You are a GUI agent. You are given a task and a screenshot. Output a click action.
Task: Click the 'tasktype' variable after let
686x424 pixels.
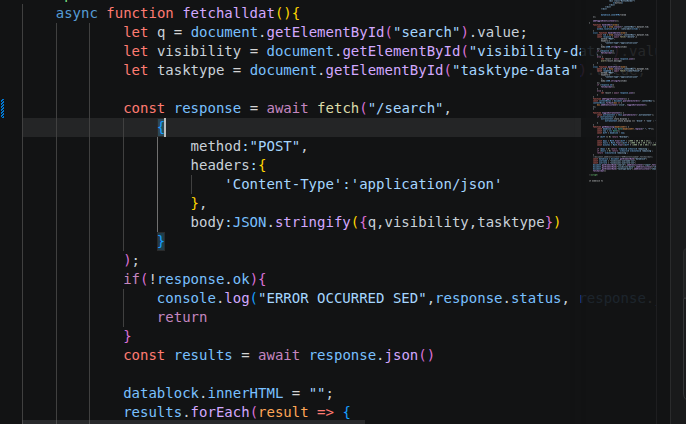[x=191, y=70]
